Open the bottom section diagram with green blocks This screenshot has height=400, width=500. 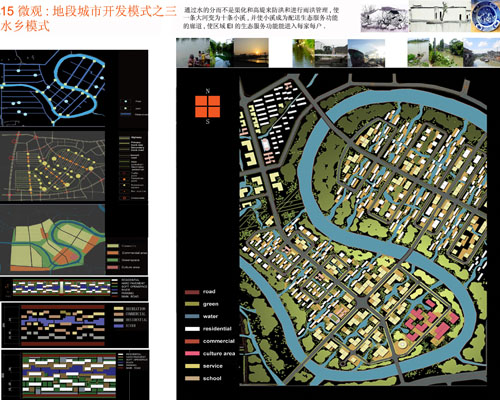(69, 375)
